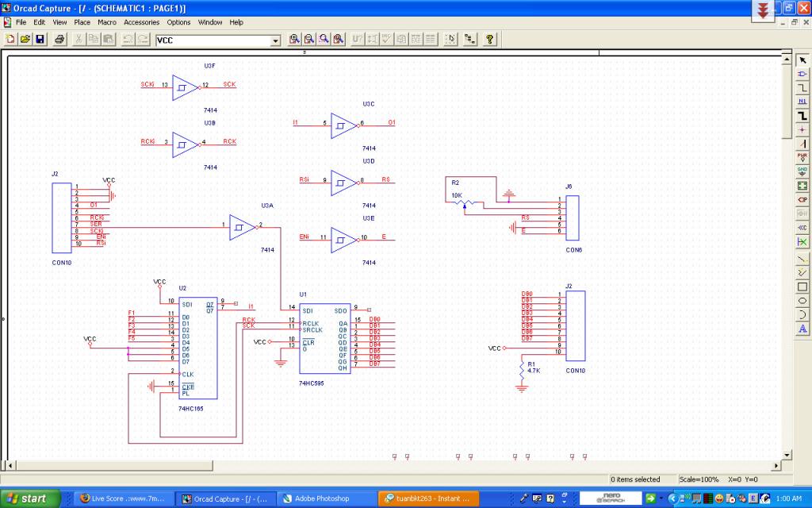Open the Options menu
Viewport: 812px width, 508px height.
pyautogui.click(x=178, y=22)
